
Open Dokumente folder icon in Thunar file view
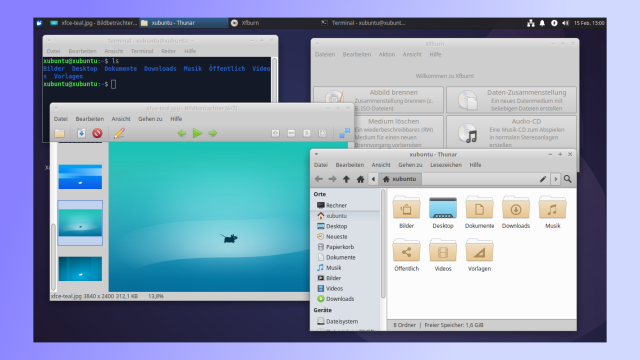pos(479,209)
